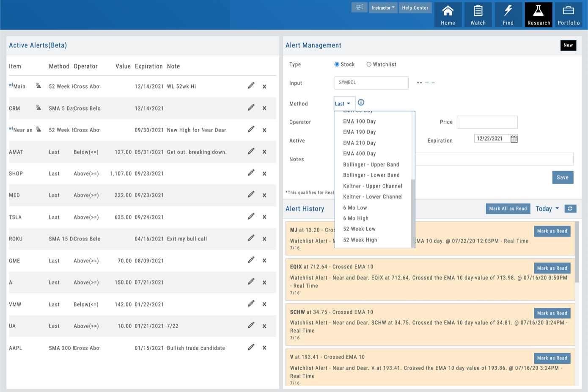
Task: Choose 6 Mo High option
Action: 356,218
